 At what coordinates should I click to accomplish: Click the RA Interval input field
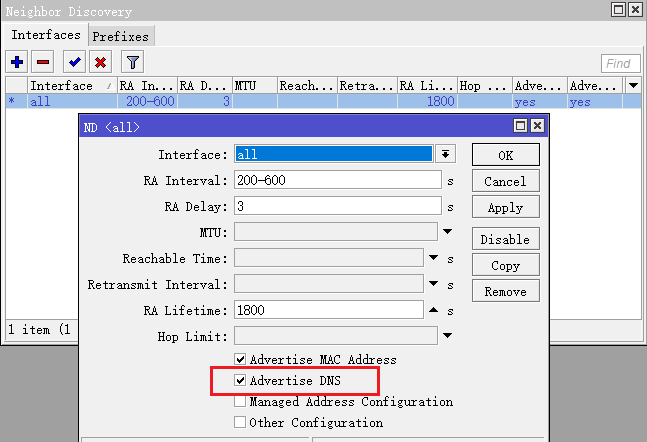tap(337, 181)
